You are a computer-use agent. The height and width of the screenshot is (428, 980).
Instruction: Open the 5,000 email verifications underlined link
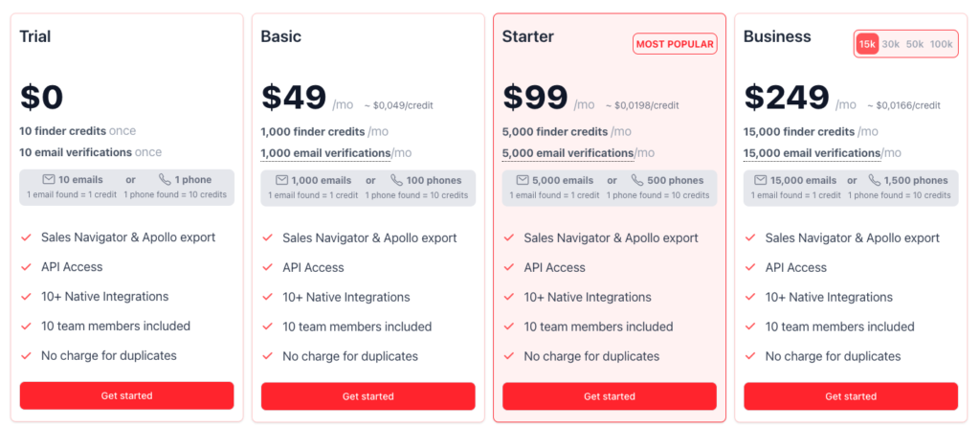pos(567,153)
